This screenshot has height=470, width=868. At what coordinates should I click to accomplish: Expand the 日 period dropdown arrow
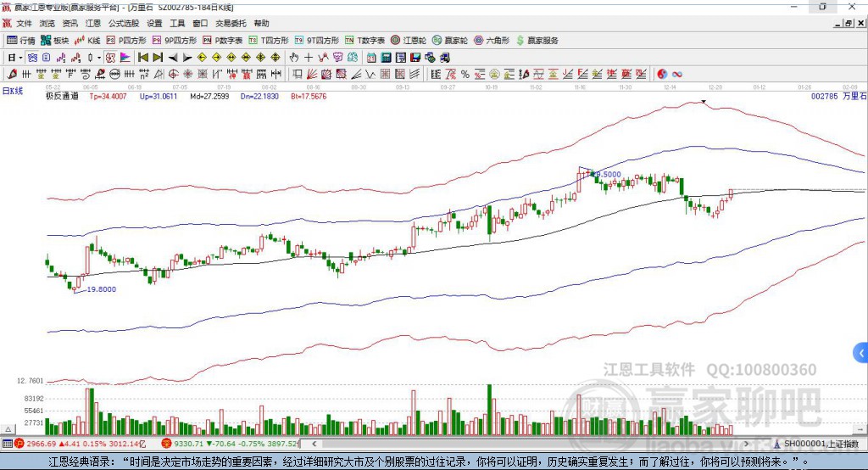point(20,58)
